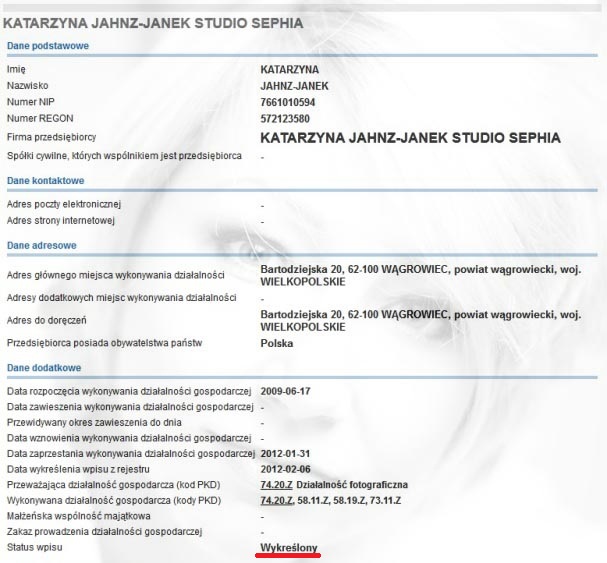The height and width of the screenshot is (563, 607).
Task: Click the Dane adresowe section header
Action: click(x=41, y=245)
